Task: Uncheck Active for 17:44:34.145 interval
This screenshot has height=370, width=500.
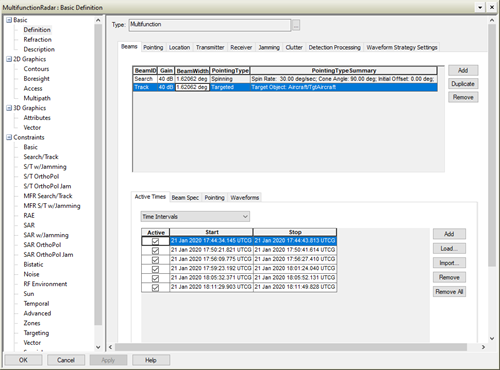Action: click(155, 241)
